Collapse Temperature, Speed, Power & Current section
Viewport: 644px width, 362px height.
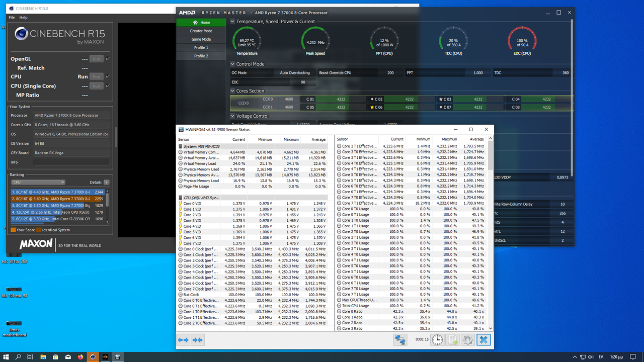tap(232, 22)
